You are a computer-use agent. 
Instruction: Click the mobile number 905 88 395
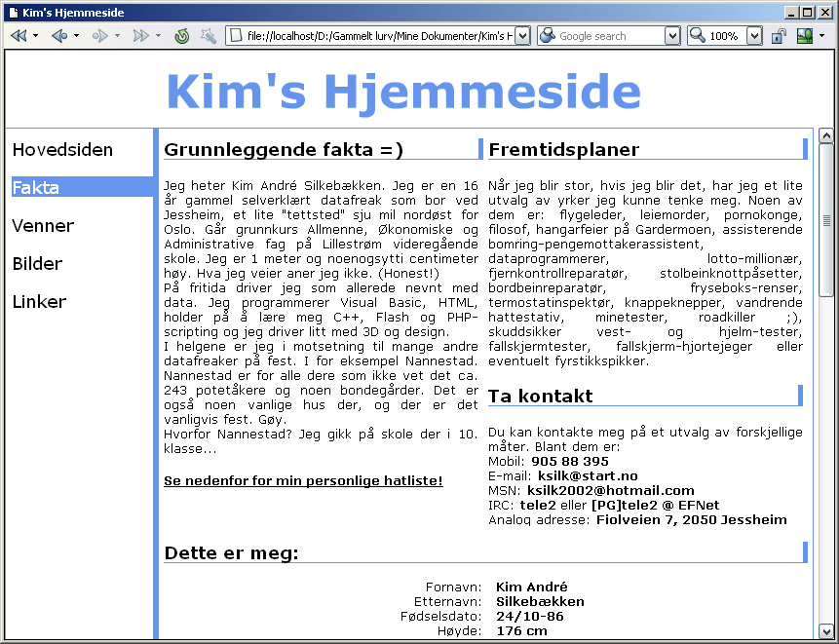570,461
